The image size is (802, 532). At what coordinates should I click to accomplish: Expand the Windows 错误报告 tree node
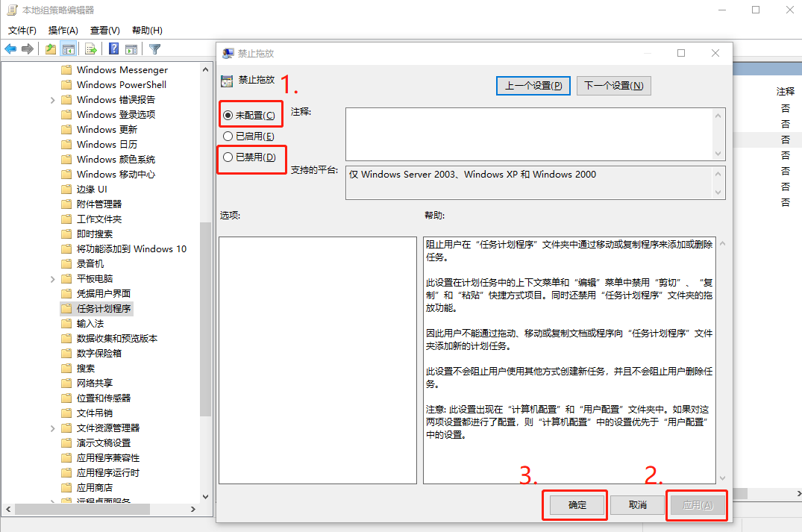tap(52, 100)
